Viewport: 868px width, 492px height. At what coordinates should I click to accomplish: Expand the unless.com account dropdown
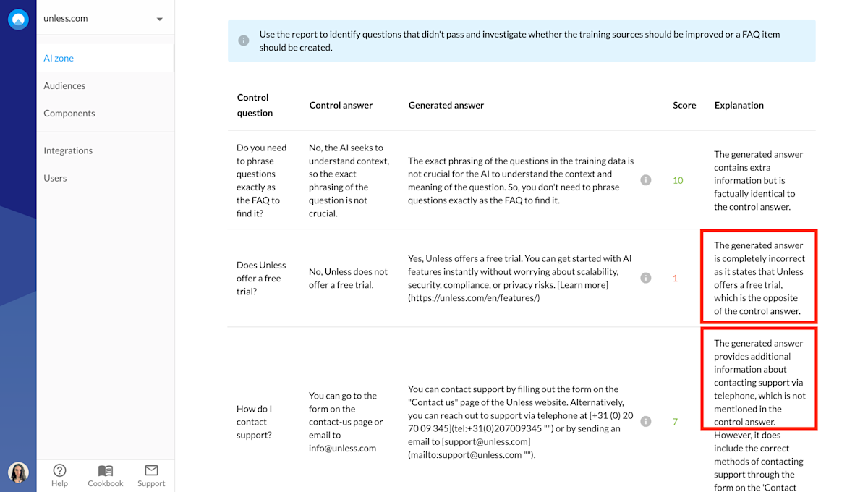click(160, 20)
